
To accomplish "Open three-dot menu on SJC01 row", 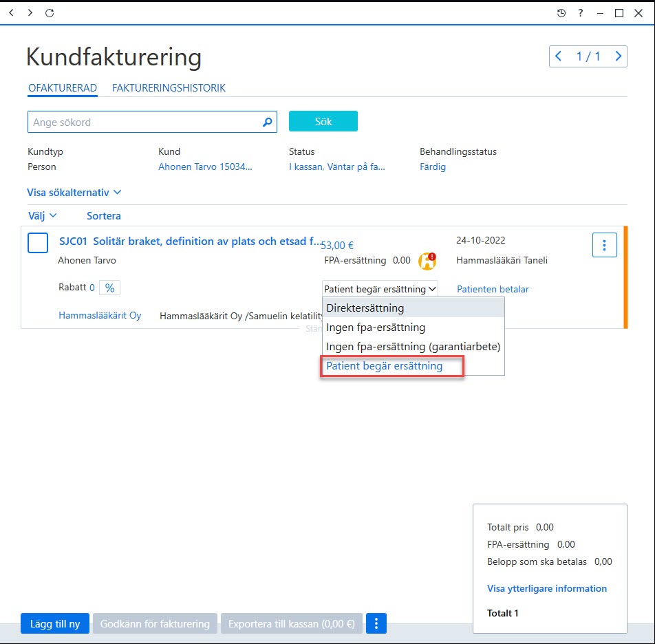I will pyautogui.click(x=604, y=245).
